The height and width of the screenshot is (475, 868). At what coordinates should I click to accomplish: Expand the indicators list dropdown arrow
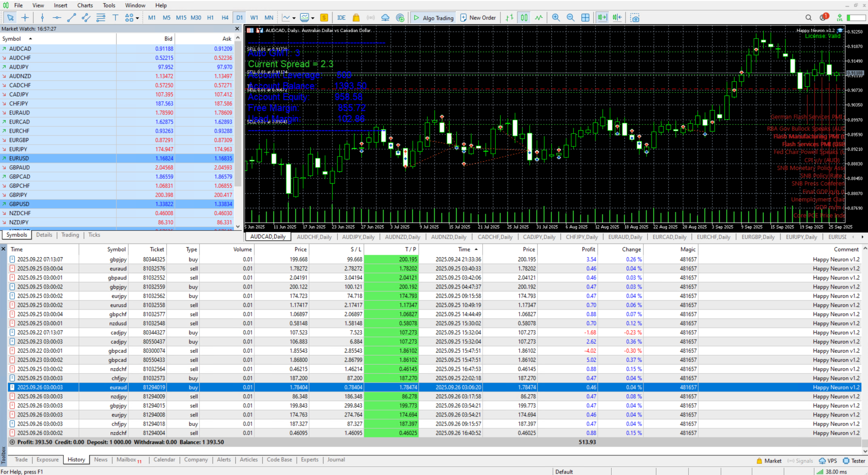coord(294,18)
